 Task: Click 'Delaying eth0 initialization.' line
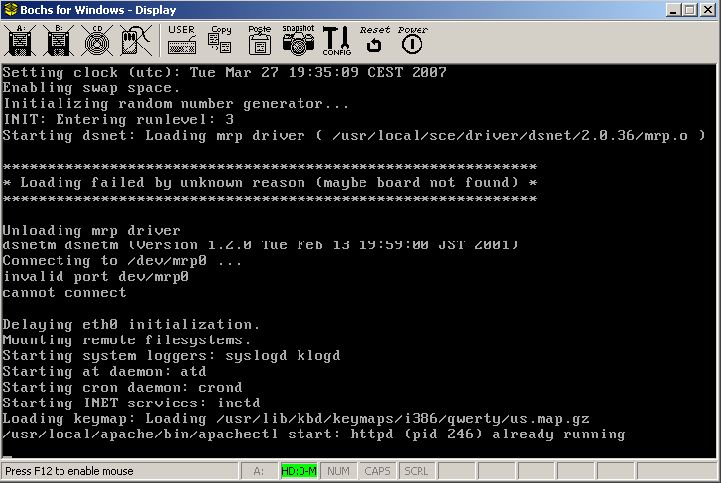point(132,324)
